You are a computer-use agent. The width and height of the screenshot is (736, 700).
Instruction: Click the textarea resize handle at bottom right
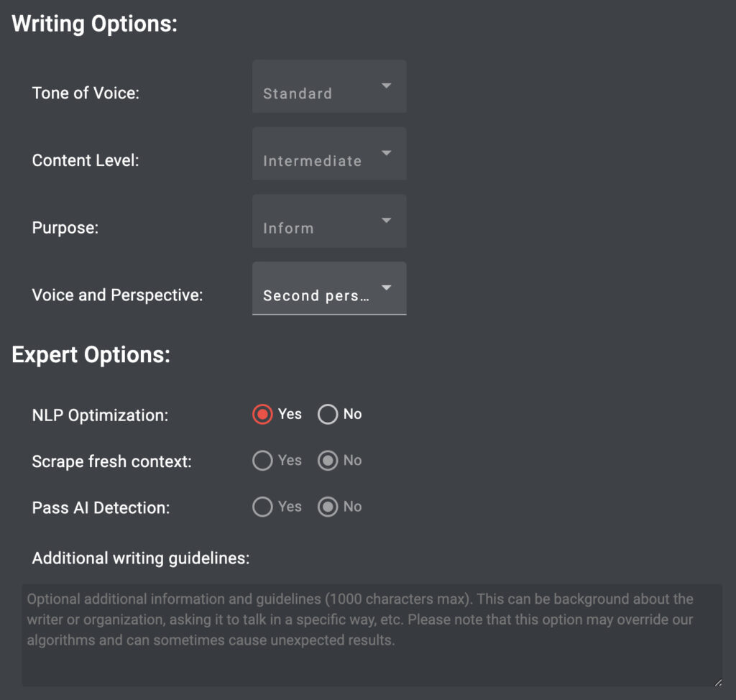717,681
